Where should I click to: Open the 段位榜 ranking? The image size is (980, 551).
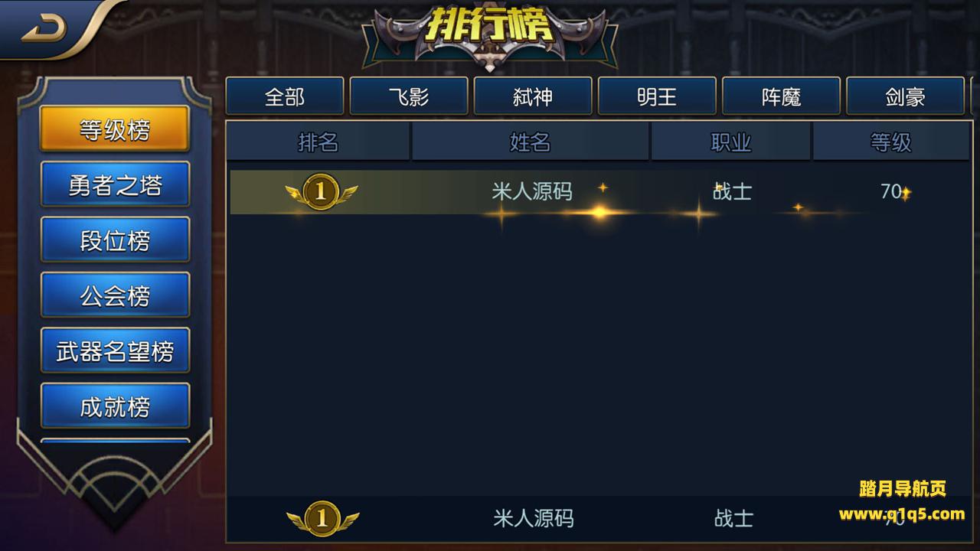coord(115,240)
